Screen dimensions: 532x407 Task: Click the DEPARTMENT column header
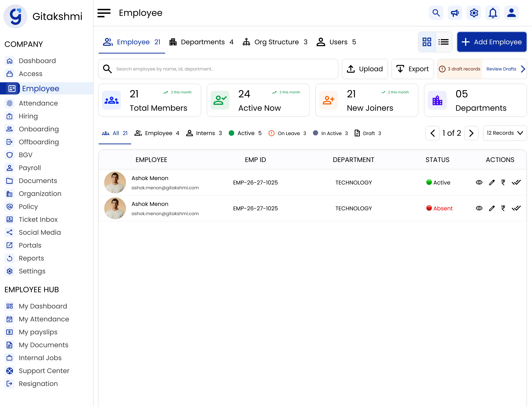click(353, 160)
